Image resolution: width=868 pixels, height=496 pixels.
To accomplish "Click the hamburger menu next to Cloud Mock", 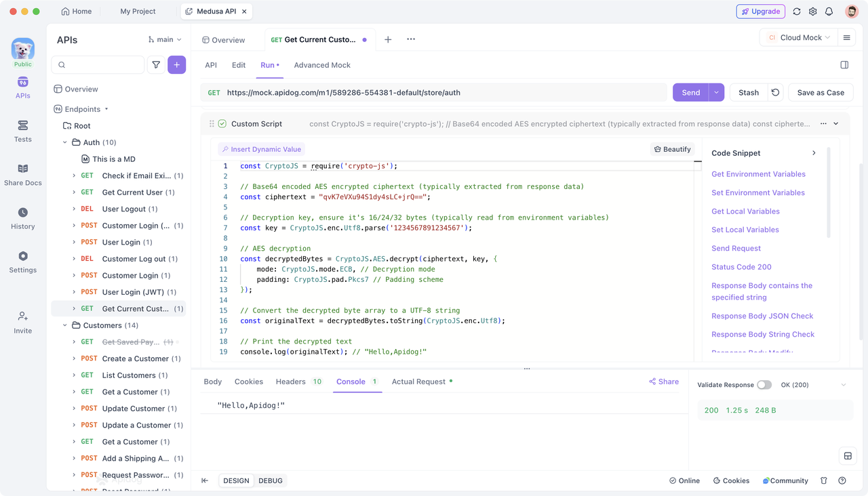I will click(x=846, y=38).
